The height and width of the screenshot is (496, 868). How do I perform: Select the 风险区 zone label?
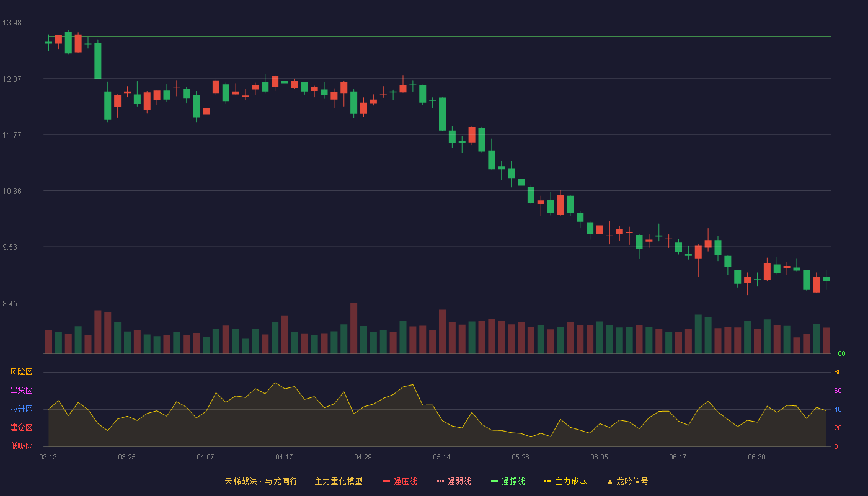point(21,372)
